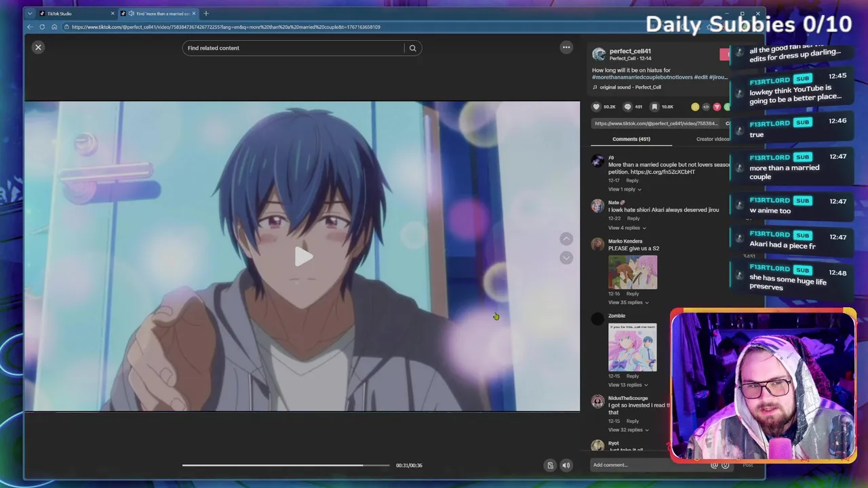Mute the video with speaker icon
The width and height of the screenshot is (868, 488).
(x=566, y=465)
